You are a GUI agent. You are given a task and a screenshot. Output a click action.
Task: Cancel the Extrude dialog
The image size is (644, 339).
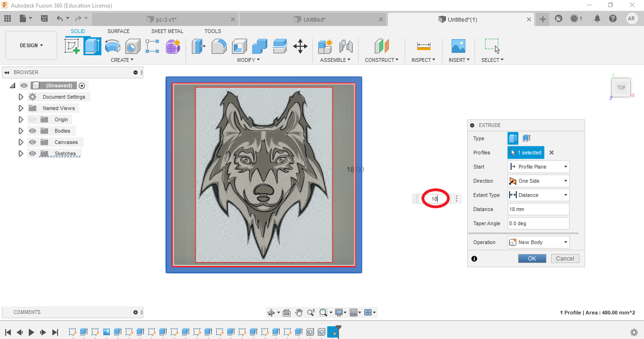coord(564,258)
